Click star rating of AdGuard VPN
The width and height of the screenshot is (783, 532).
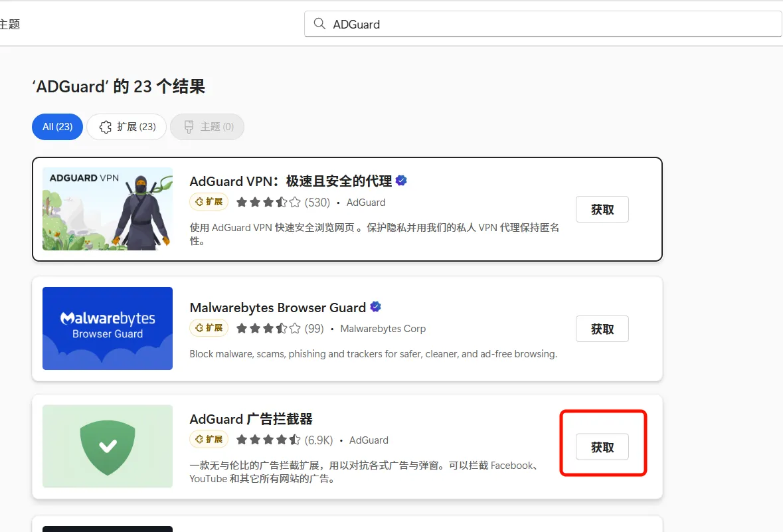click(268, 203)
